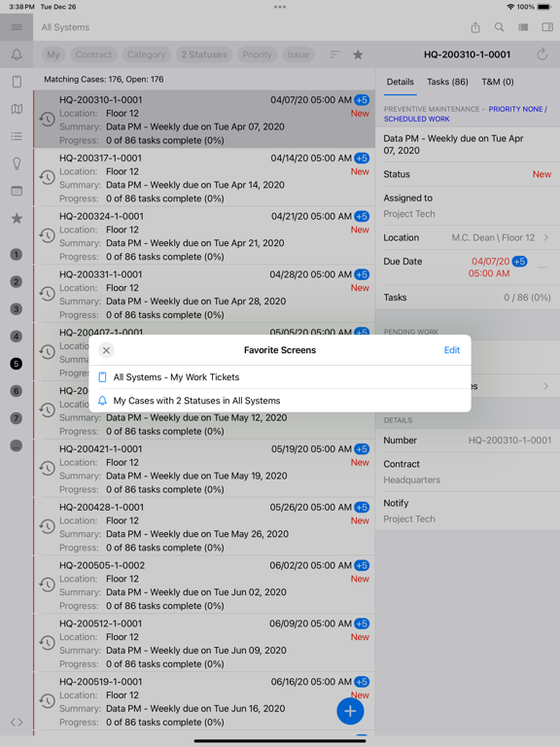Add a new case with plus button
Image resolution: width=560 pixels, height=747 pixels.
click(350, 711)
